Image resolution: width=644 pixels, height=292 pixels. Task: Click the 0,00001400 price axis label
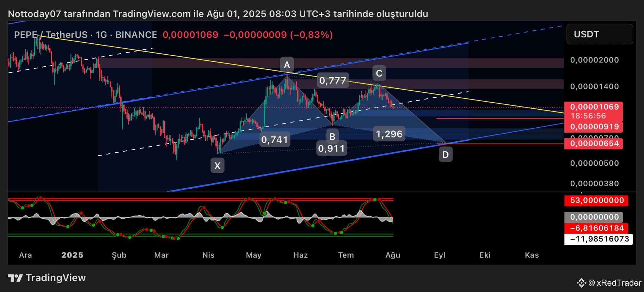[x=594, y=86]
